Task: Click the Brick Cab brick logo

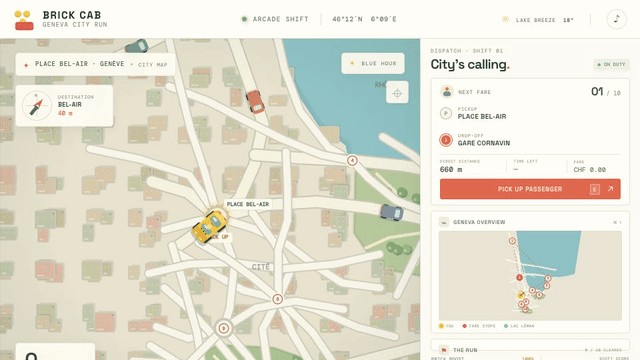Action: coord(24,20)
